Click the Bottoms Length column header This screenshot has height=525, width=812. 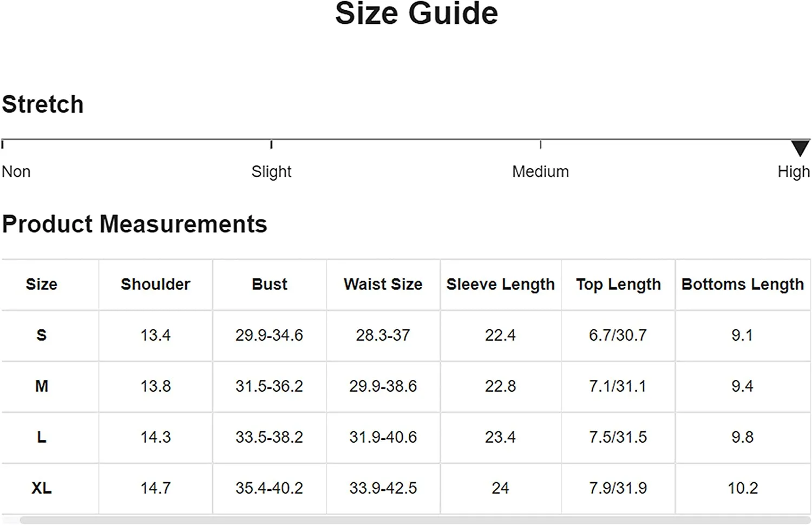(x=743, y=284)
